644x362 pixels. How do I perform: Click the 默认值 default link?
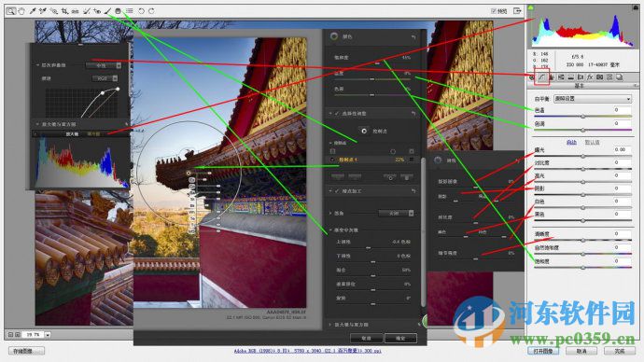592,143
